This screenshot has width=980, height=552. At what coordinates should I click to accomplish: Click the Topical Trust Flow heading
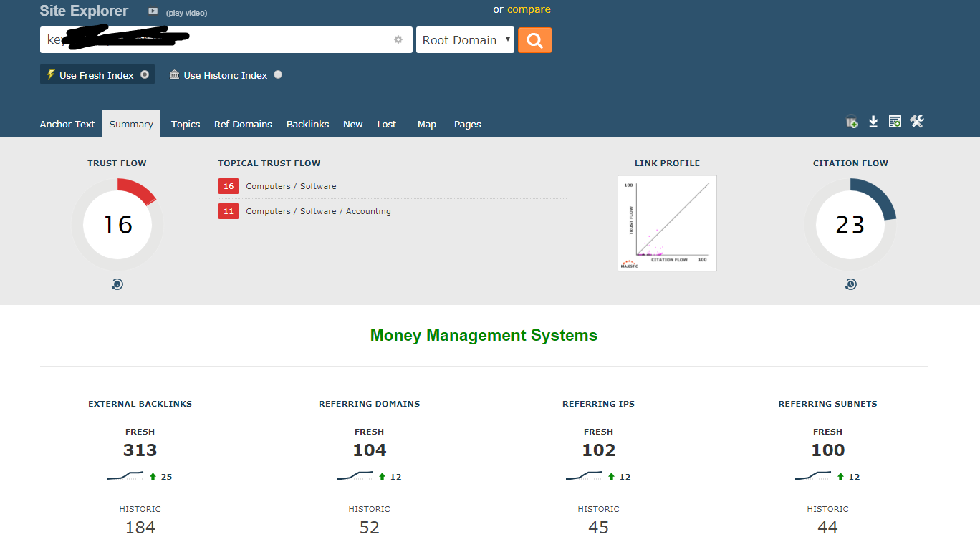[x=269, y=163]
